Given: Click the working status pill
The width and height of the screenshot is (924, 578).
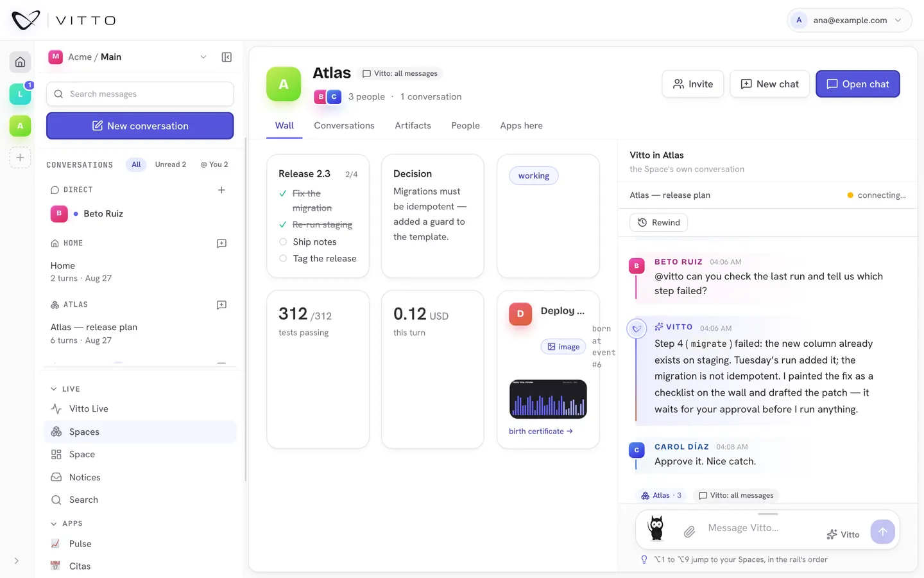Looking at the screenshot, I should coord(534,176).
